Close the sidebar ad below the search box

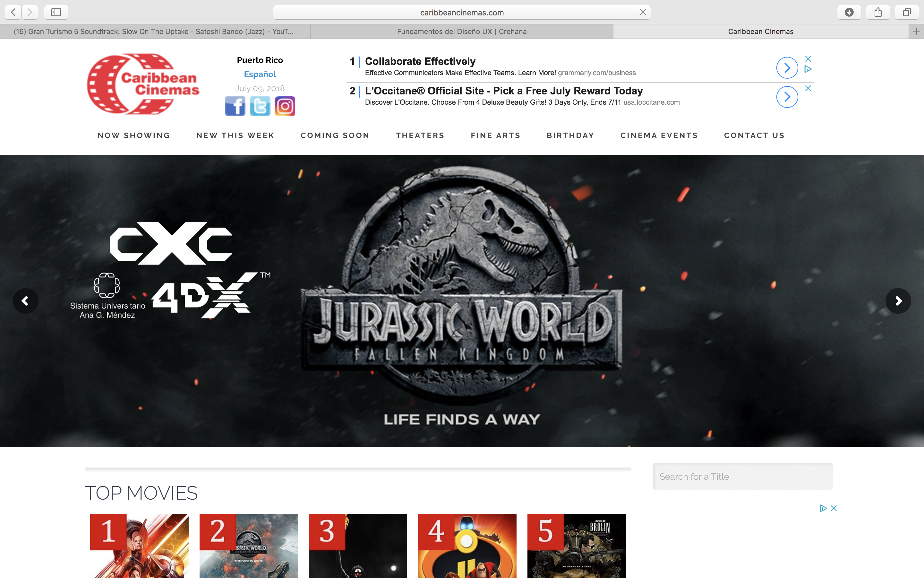(x=834, y=508)
